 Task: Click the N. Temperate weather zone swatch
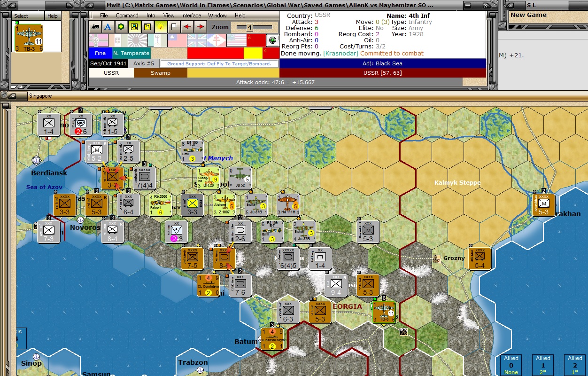click(x=131, y=53)
